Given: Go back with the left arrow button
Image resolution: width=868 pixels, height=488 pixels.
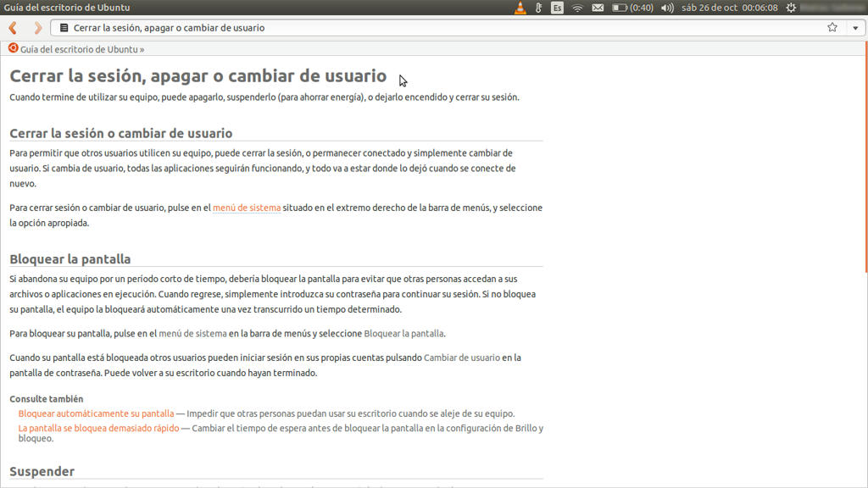Looking at the screenshot, I should point(13,28).
